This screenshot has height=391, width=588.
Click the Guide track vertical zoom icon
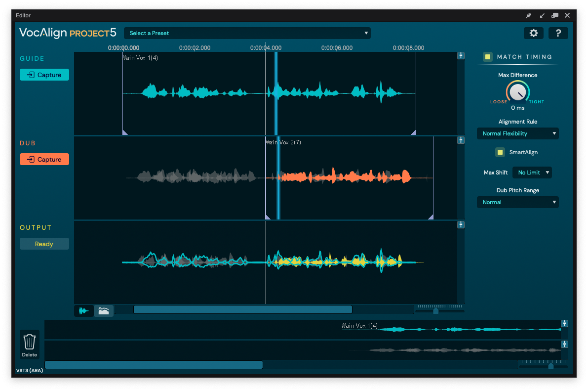461,55
